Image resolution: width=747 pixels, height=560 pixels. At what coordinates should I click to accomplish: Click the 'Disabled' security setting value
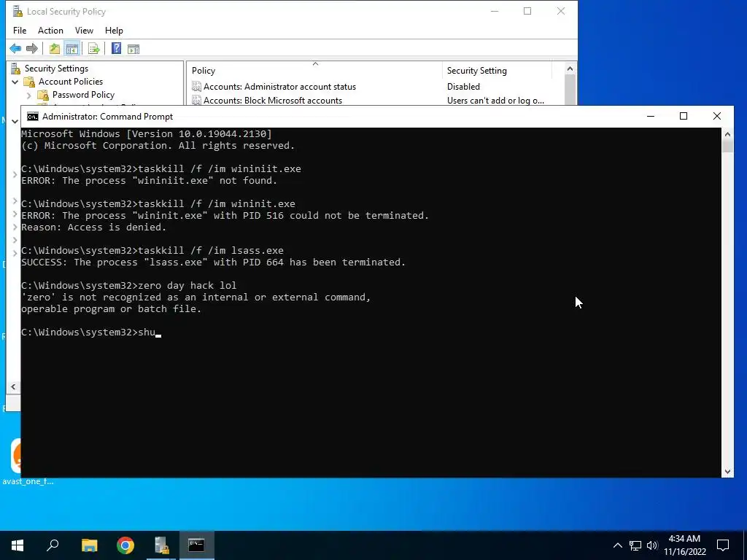(463, 87)
